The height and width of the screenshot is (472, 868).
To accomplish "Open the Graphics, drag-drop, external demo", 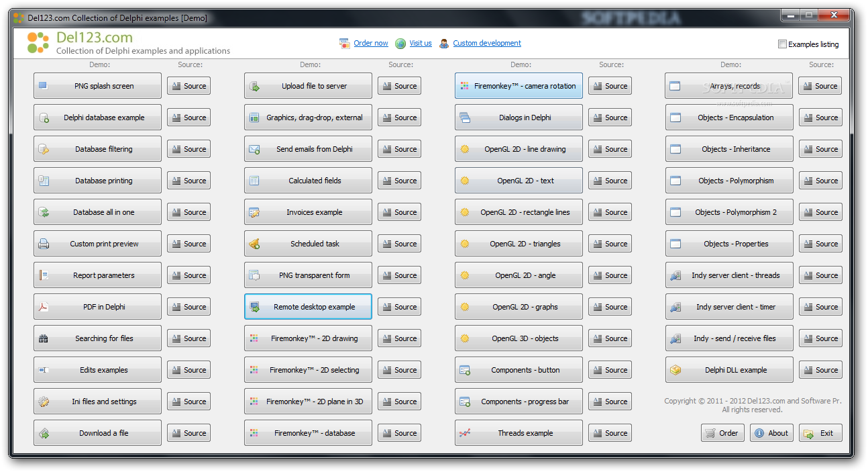I will pyautogui.click(x=308, y=117).
